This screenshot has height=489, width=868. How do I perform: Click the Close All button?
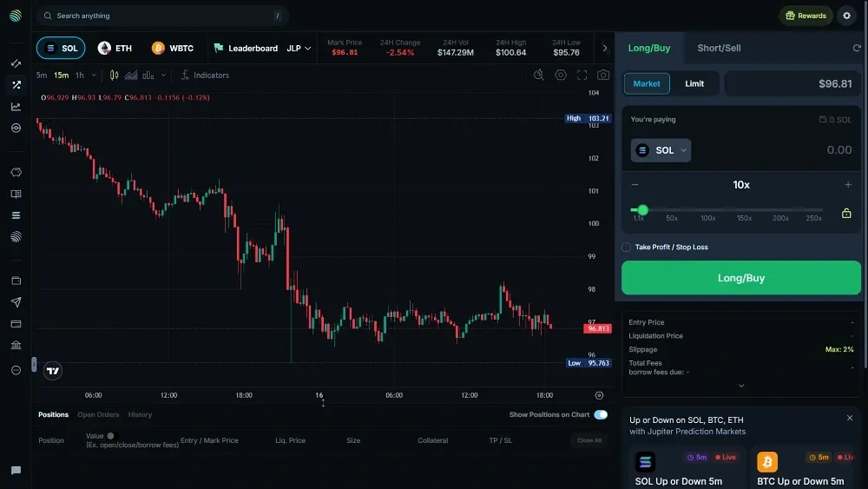click(x=589, y=440)
